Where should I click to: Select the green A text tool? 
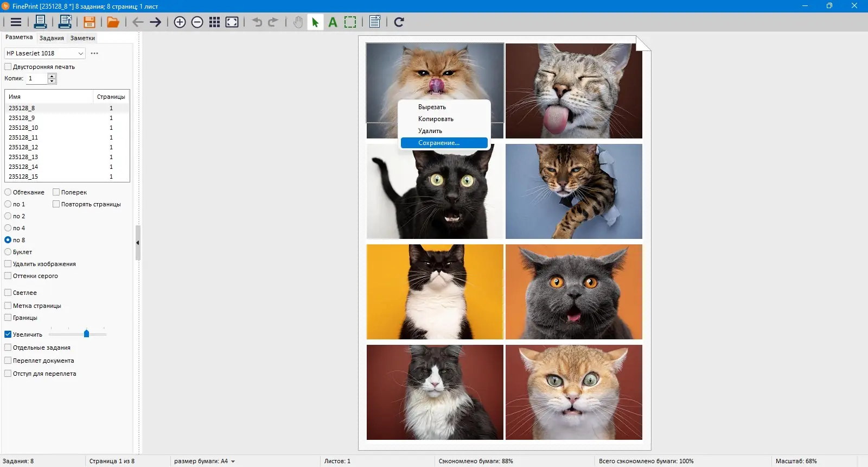click(x=333, y=22)
